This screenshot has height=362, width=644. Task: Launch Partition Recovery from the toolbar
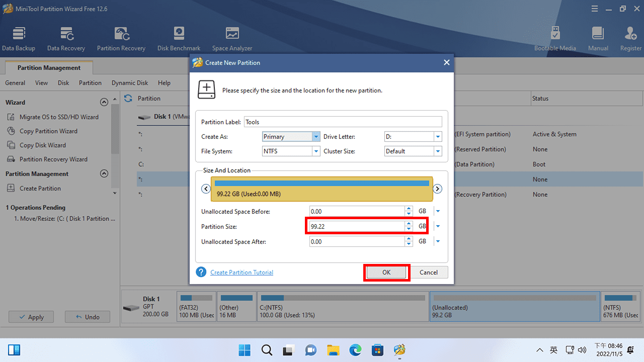[x=121, y=38]
